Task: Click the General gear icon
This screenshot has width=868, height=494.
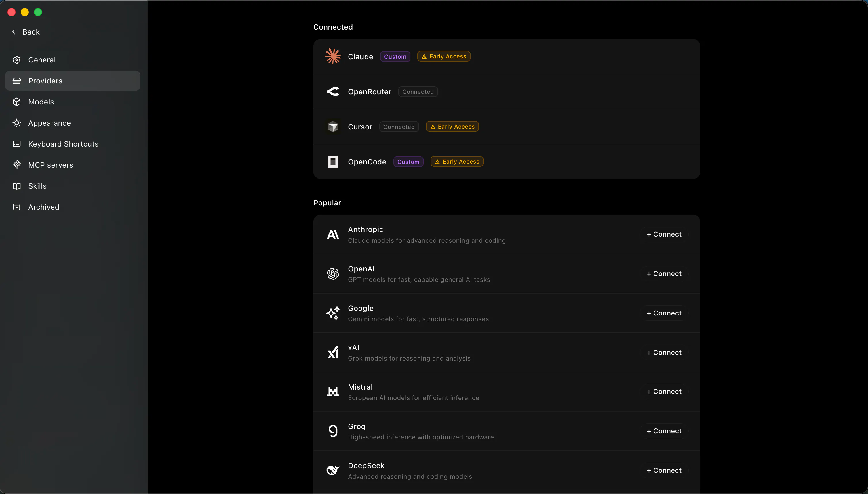Action: coord(17,60)
